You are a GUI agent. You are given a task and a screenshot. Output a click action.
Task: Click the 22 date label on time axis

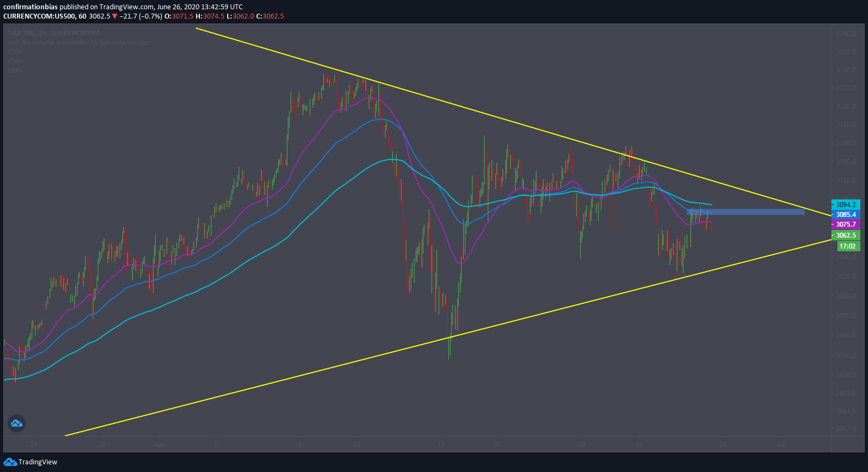click(x=582, y=445)
